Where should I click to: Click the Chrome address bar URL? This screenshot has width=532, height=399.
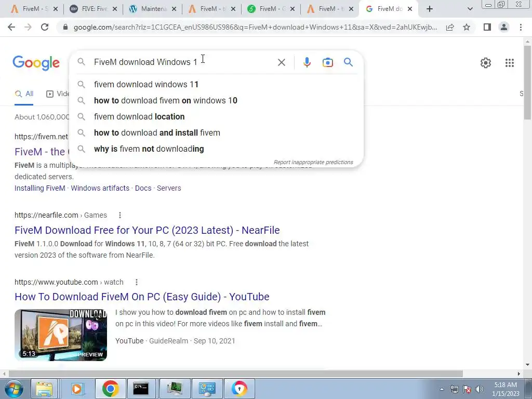(255, 27)
